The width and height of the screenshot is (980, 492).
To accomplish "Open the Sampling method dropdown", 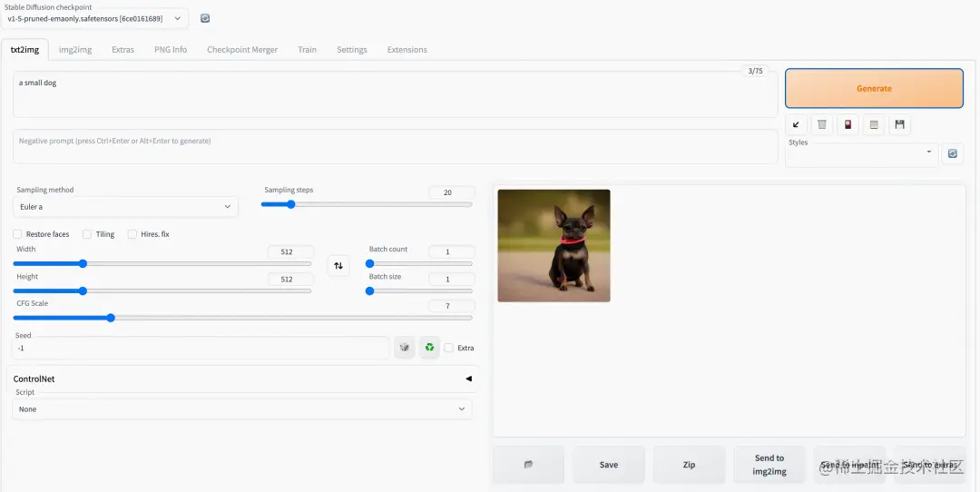I will pyautogui.click(x=125, y=207).
